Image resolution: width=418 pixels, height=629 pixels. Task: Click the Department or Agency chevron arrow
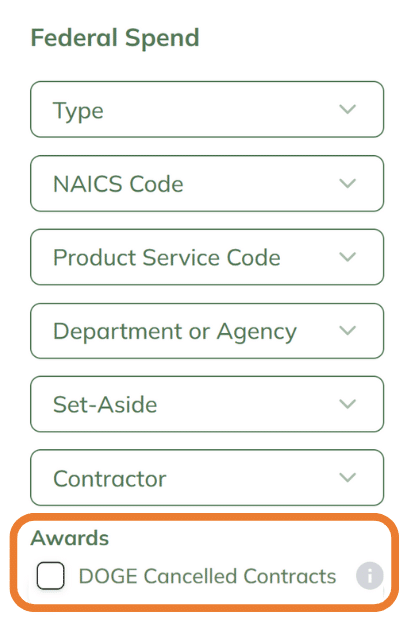tap(347, 331)
